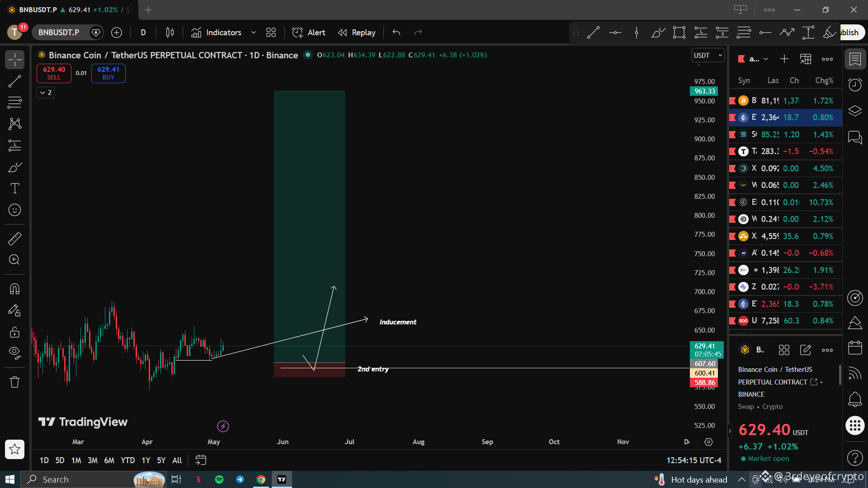Select the 5D date range
The width and height of the screenshot is (868, 488).
[60, 460]
